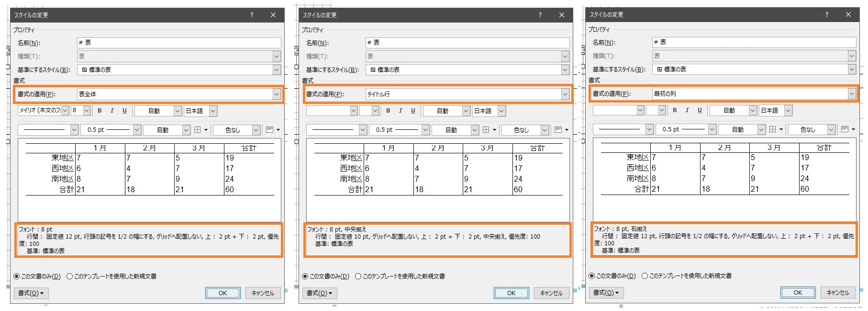Open メイリオ font name dropdown
The width and height of the screenshot is (868, 311).
coord(44,111)
